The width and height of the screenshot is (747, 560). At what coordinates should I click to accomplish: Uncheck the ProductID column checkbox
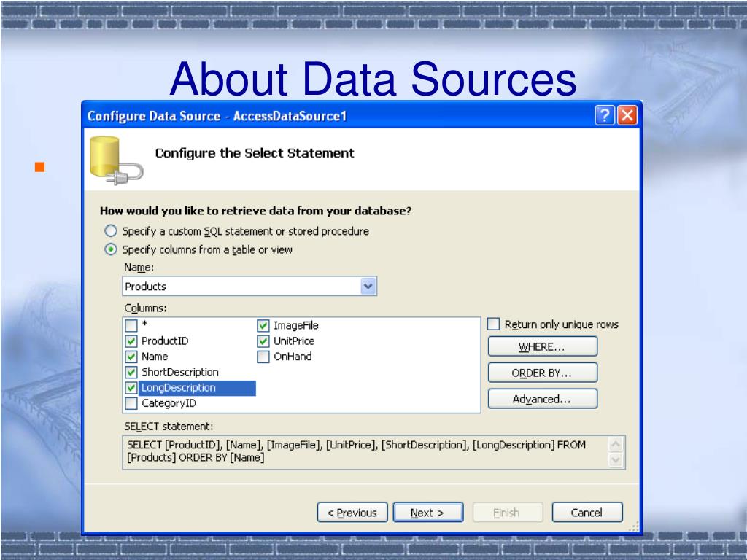tap(131, 341)
